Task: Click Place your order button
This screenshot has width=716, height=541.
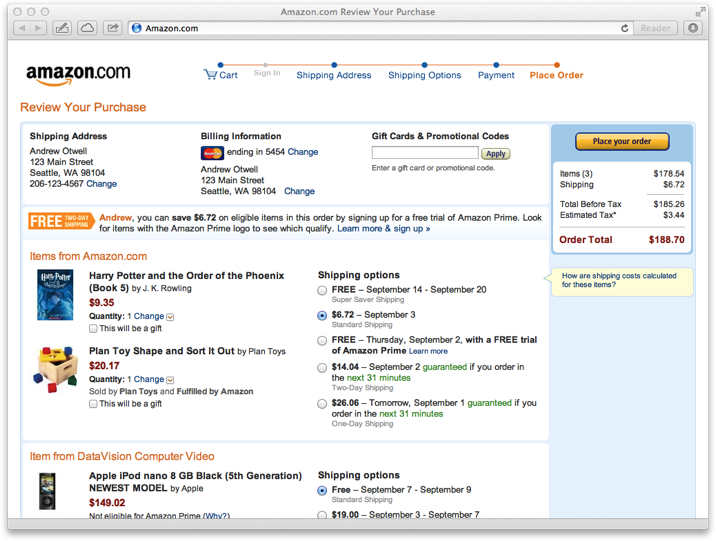Action: (x=622, y=142)
